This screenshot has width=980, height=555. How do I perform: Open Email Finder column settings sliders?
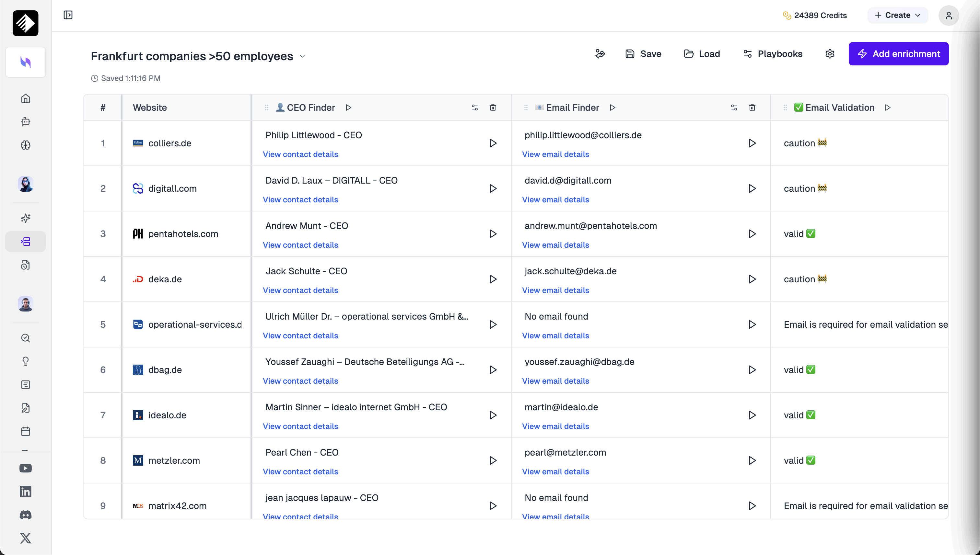[x=734, y=108]
